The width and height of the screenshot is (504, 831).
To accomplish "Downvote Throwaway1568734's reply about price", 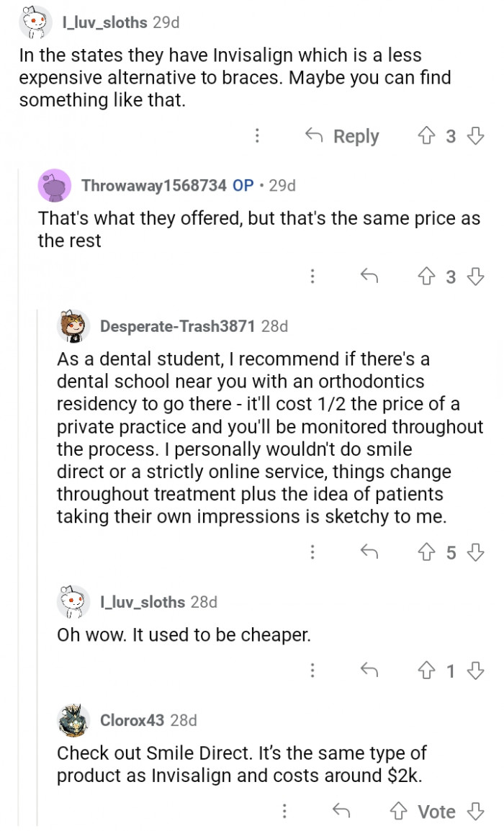I will click(x=474, y=277).
